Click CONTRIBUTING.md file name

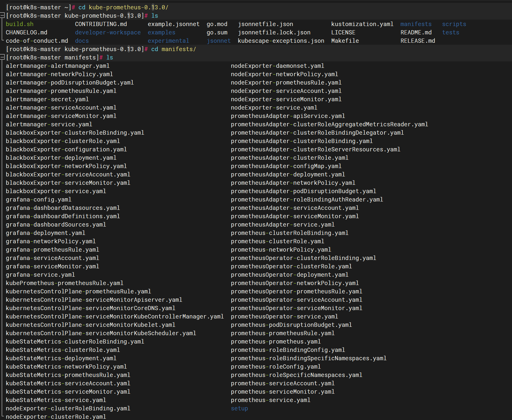click(x=101, y=24)
